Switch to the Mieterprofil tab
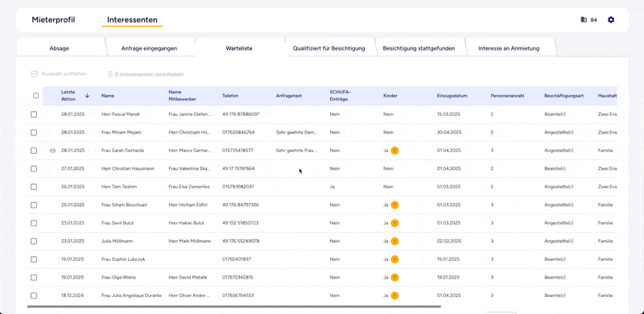 point(53,20)
